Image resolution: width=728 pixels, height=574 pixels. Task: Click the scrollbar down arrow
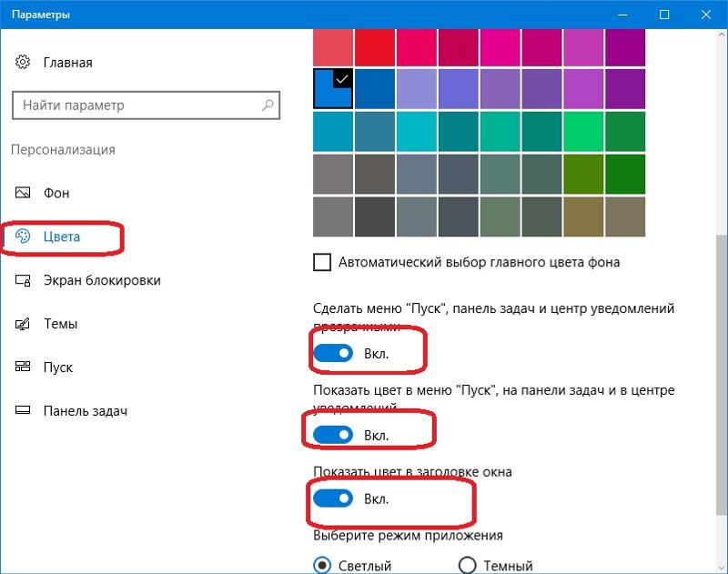[722, 567]
